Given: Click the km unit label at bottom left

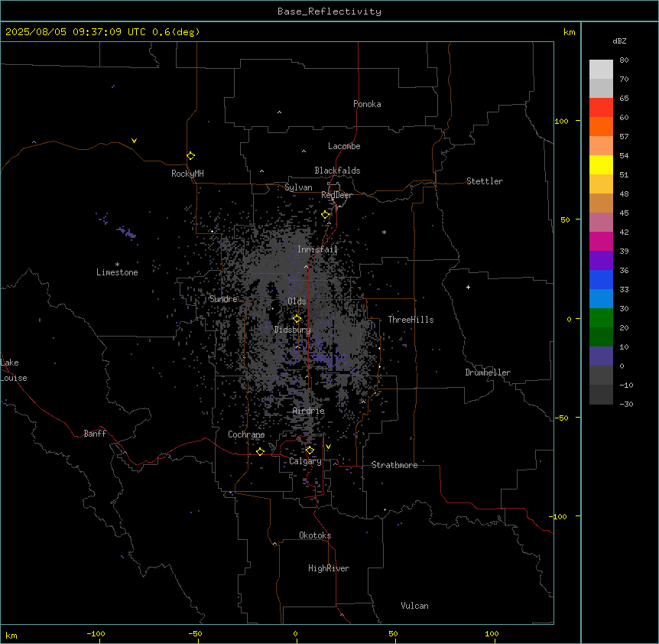Looking at the screenshot, I should coord(11,636).
